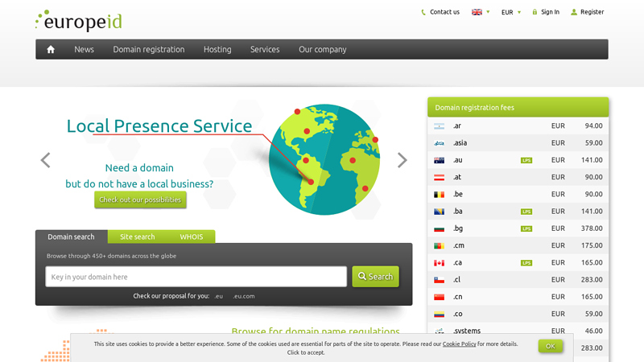644x362 pixels.
Task: Go to the home icon in navigation bar
Action: [51, 50]
